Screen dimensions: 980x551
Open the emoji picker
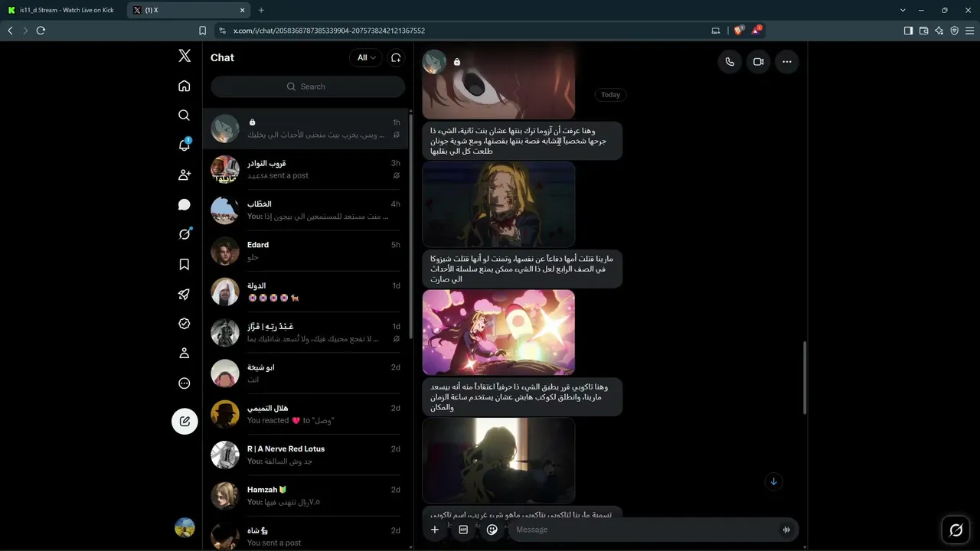pos(492,530)
